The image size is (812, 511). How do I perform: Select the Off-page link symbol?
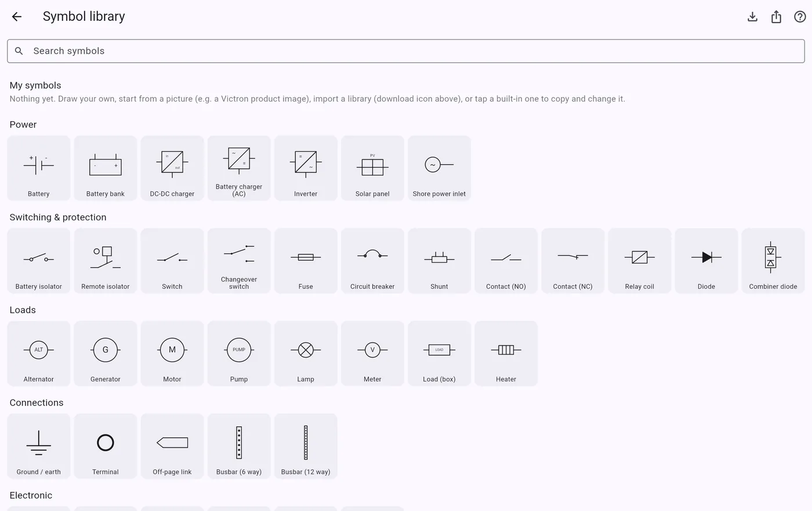[172, 447]
